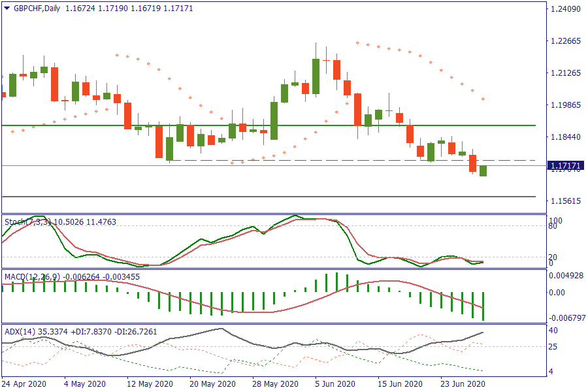The image size is (588, 392).
Task: Click the 4 May 2020 date label
Action: [85, 384]
